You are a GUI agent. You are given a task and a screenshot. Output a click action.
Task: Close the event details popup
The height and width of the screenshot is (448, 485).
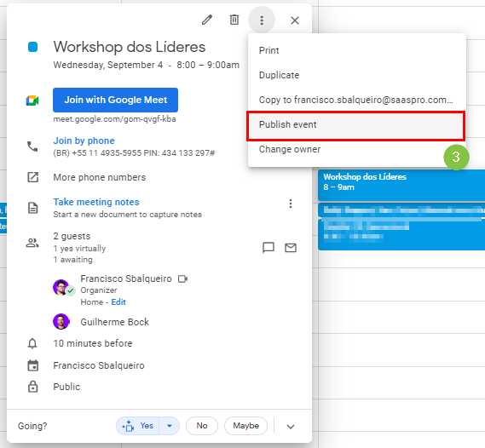coord(295,20)
